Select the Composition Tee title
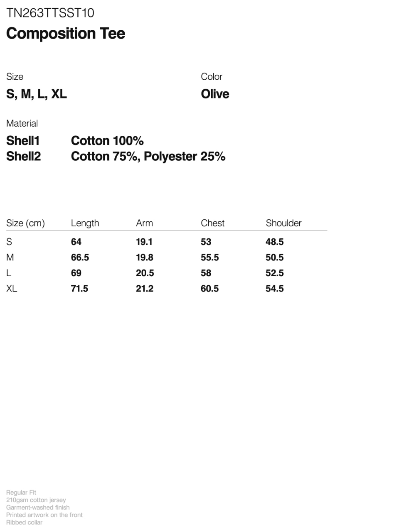The image size is (399, 532). coord(66,34)
